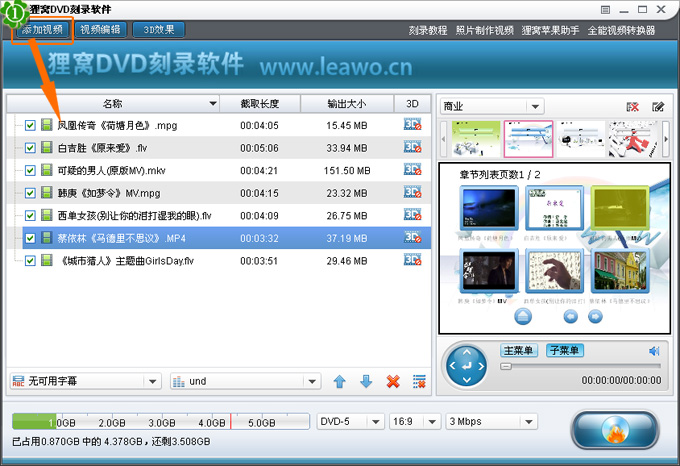Remove selected video with red X

coord(393,381)
